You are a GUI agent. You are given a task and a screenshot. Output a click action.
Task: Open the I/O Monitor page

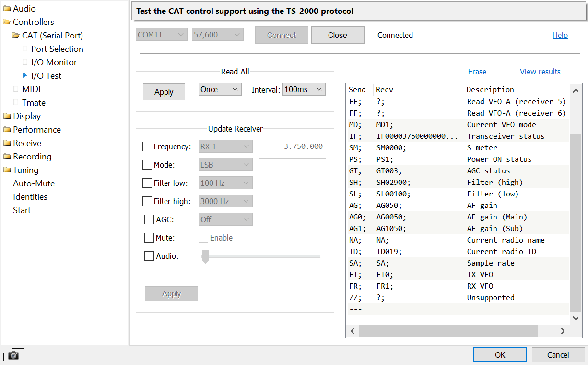(54, 62)
